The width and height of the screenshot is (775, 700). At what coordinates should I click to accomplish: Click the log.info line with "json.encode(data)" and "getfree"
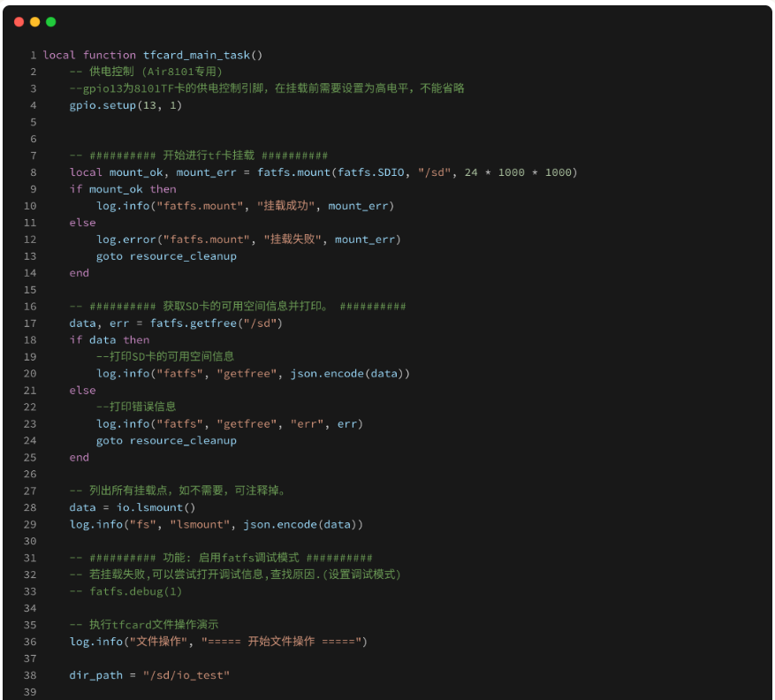point(253,374)
